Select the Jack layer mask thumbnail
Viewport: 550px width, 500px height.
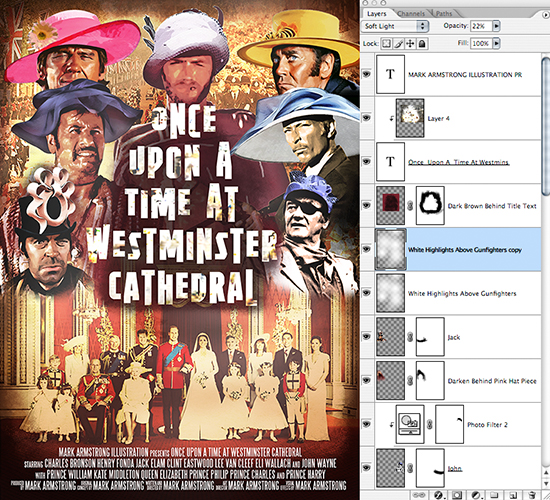tap(430, 336)
